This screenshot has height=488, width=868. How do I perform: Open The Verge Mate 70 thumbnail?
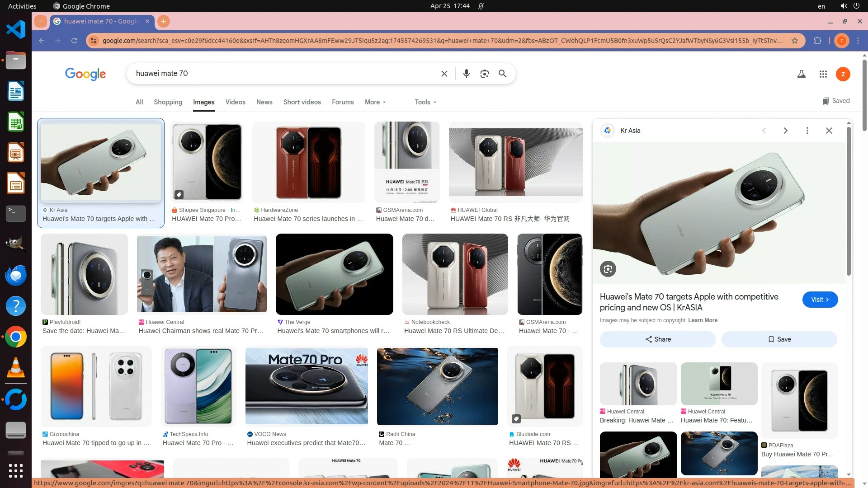pyautogui.click(x=334, y=274)
